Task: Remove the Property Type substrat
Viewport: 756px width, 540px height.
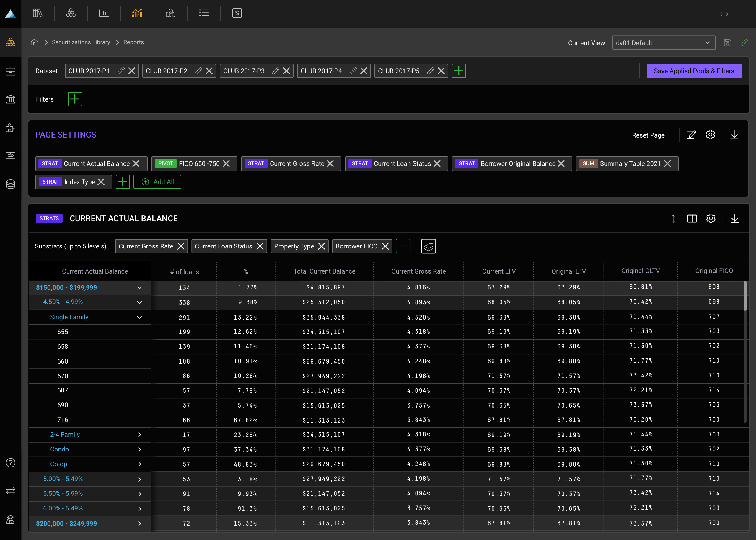Action: [321, 246]
